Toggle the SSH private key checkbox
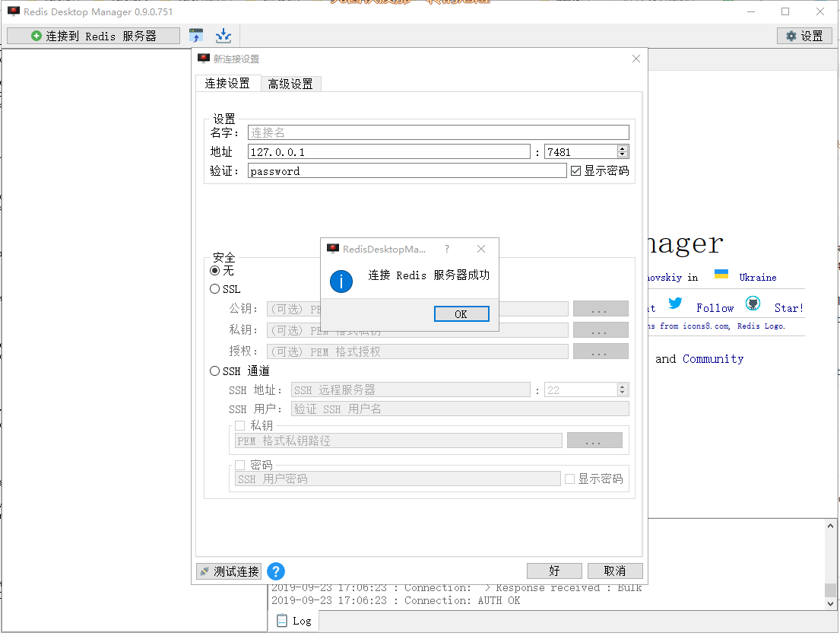Viewport: 840px width, 636px height. (240, 426)
